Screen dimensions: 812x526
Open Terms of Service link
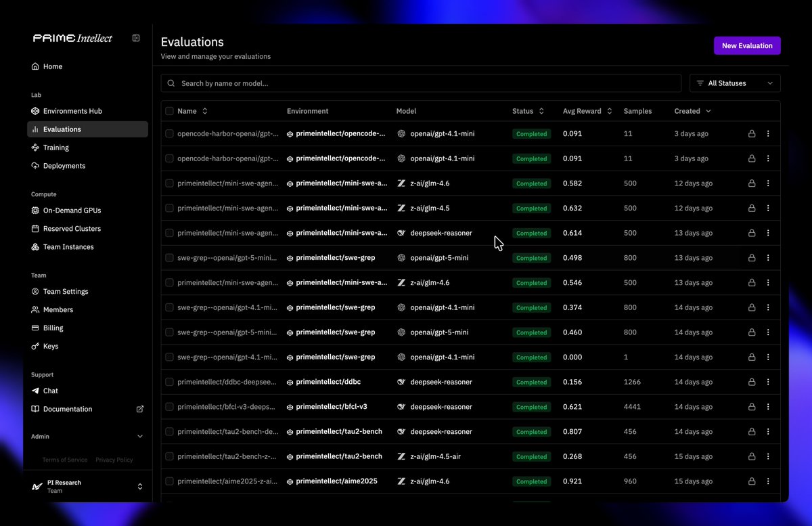[x=65, y=460]
